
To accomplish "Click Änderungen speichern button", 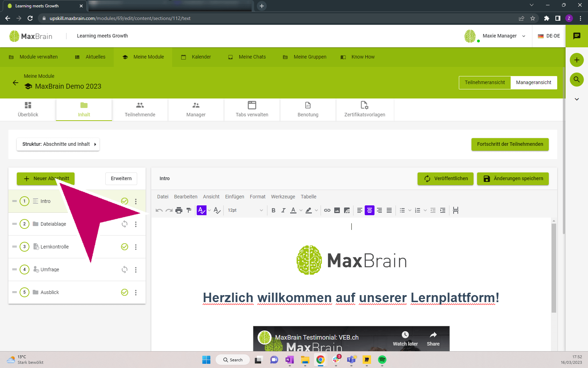I will pos(513,179).
